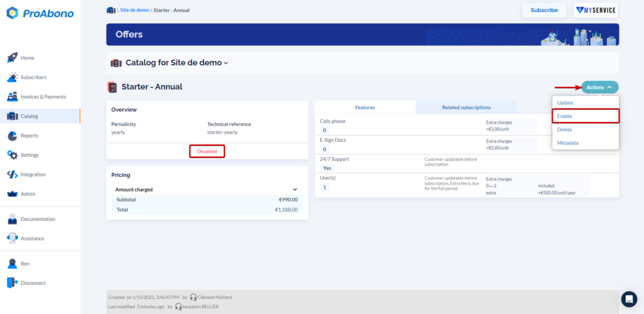Click the Subtotal amount €990.00
This screenshot has width=644, height=314.
pos(288,200)
